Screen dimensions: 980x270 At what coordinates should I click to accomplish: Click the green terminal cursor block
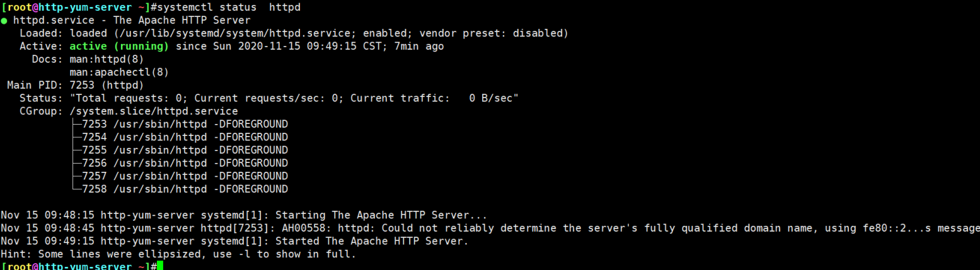pos(160,266)
